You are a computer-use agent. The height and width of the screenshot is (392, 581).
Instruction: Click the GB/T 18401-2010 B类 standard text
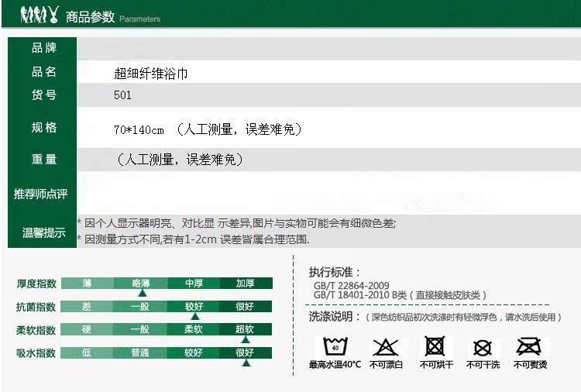(400, 295)
